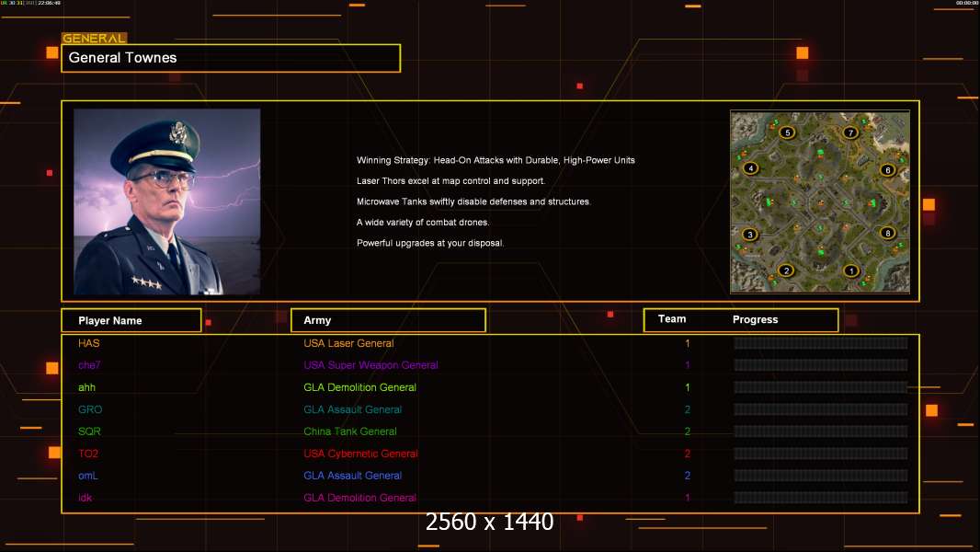Click USA Cybernetic General army text
The image size is (980, 552).
[360, 454]
